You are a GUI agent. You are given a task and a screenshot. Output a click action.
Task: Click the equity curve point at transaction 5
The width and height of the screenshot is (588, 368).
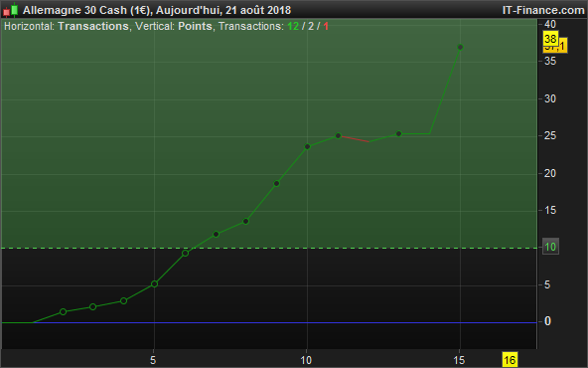(x=154, y=284)
